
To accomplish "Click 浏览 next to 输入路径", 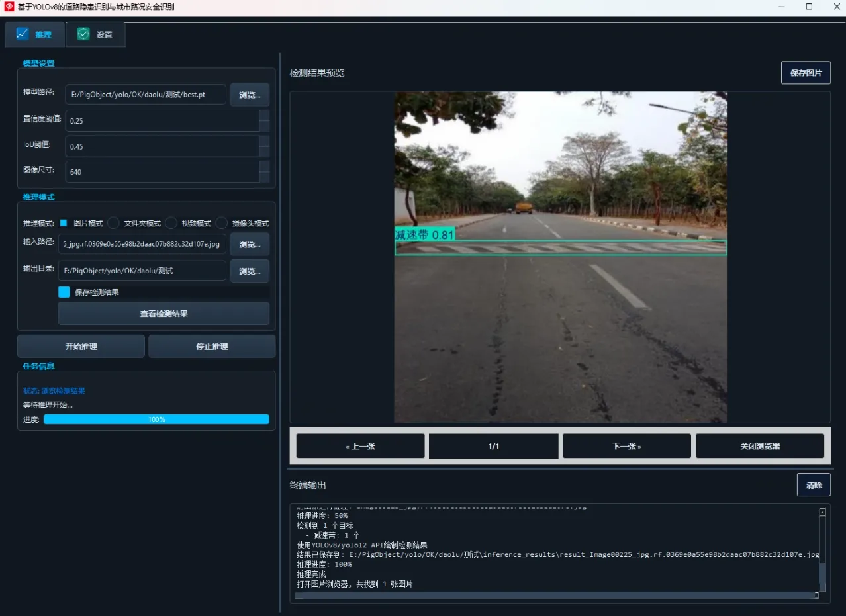I will pos(250,244).
